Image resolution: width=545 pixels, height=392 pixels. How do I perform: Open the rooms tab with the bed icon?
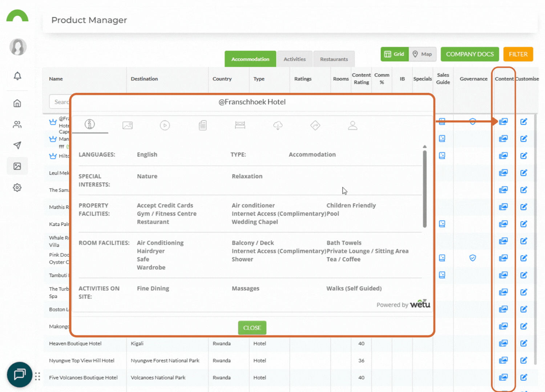tap(240, 125)
